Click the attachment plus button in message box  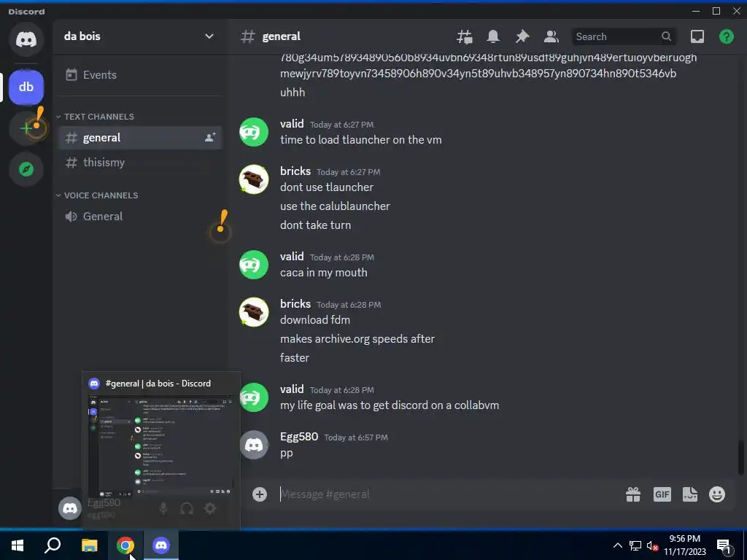click(x=260, y=494)
